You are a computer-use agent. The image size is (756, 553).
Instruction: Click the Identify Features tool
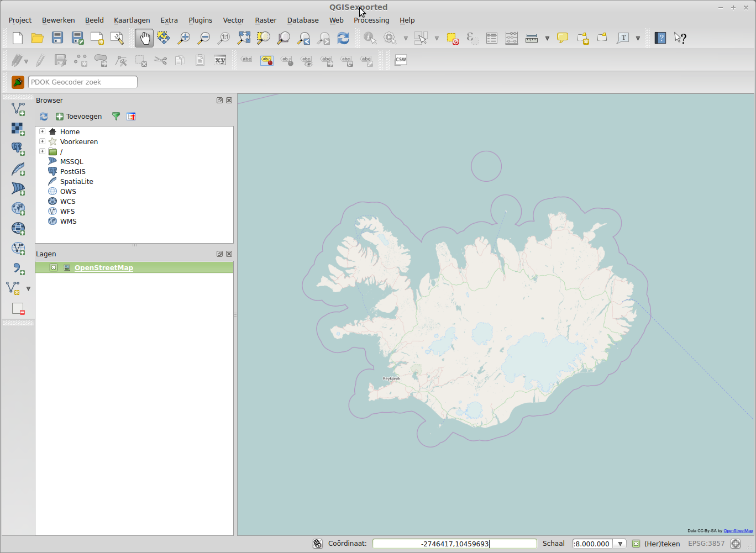pos(370,38)
